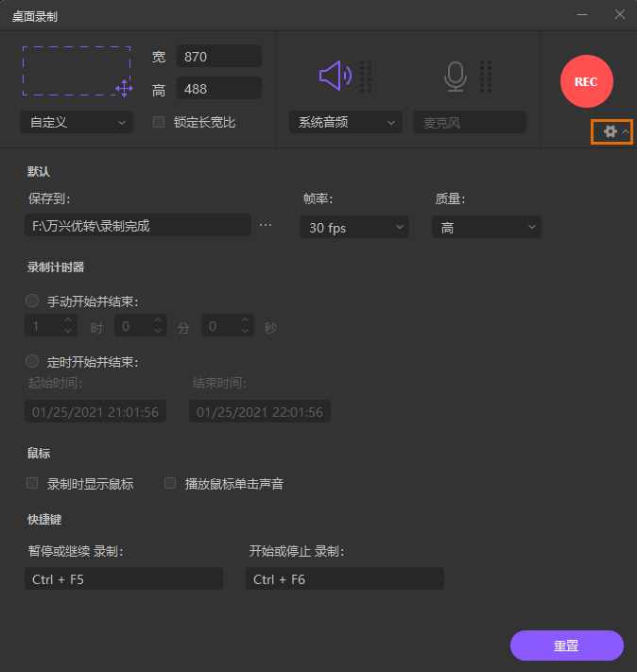Decrease the hours stepper value
This screenshot has height=672, width=637.
[68, 331]
